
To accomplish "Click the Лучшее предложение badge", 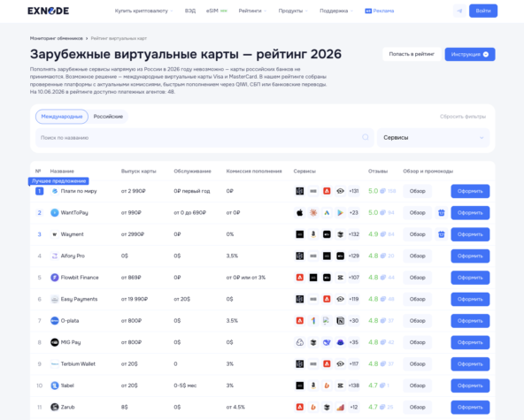I will click(x=58, y=181).
